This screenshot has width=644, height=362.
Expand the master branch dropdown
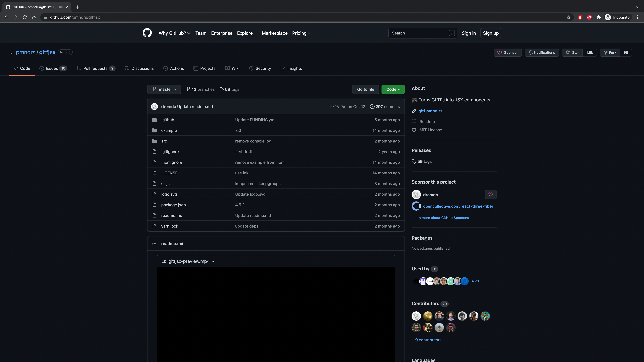point(164,89)
